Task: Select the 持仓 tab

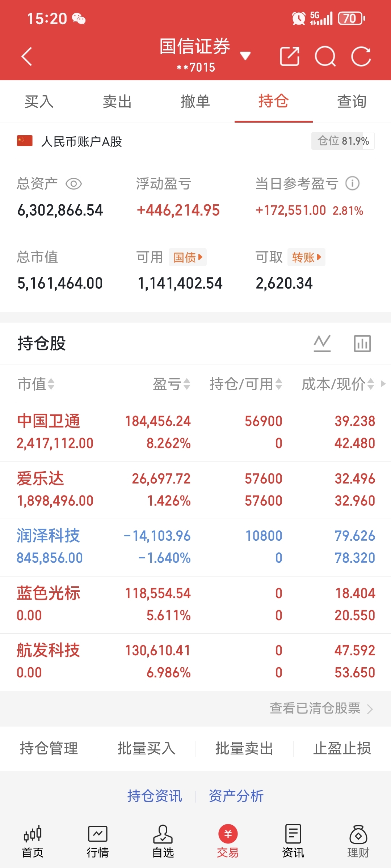Action: click(274, 102)
